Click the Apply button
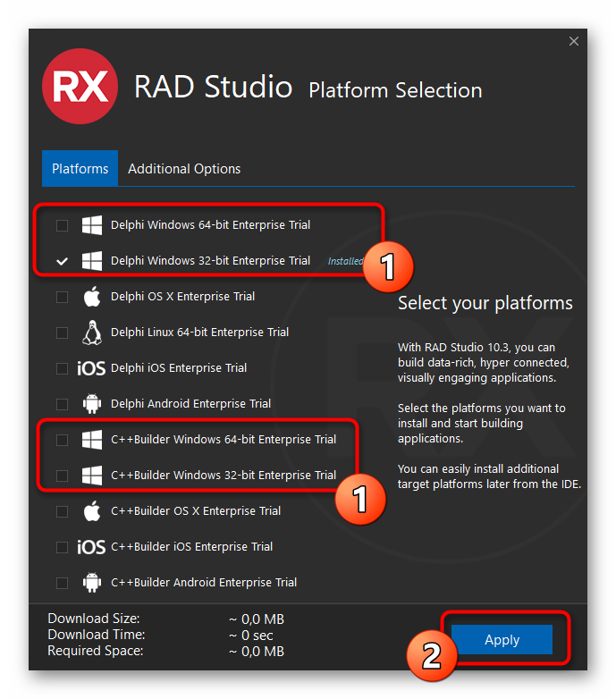 (x=502, y=639)
